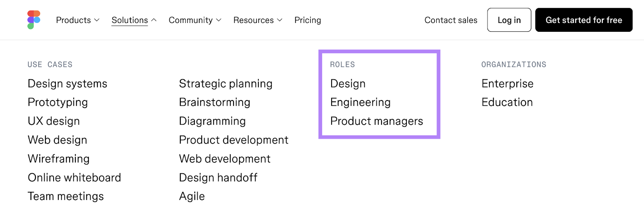Choose the Wireframing use case

coord(58,159)
